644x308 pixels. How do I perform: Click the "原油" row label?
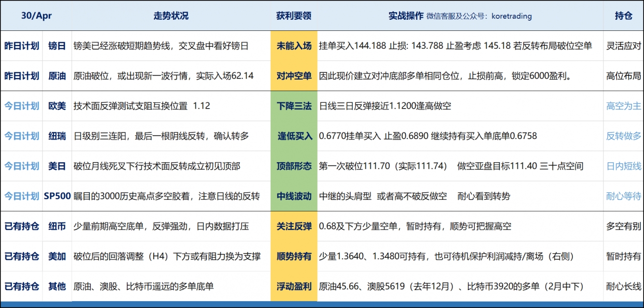coord(58,76)
